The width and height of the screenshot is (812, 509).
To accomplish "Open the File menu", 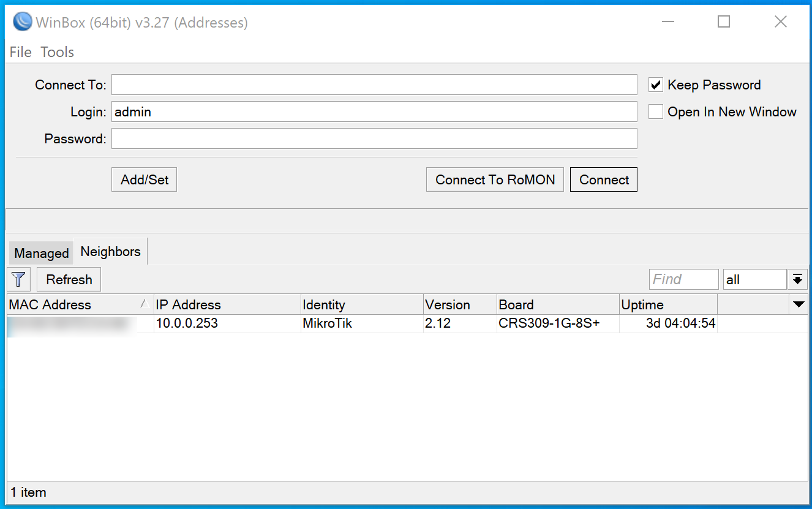I will [20, 52].
